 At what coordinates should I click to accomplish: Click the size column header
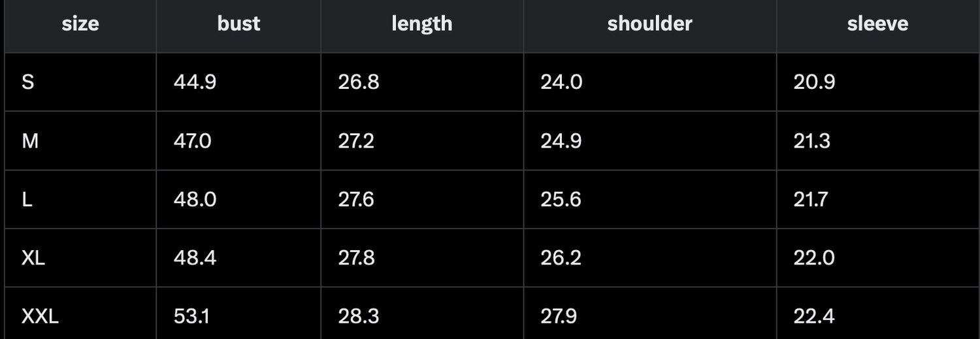[x=80, y=24]
